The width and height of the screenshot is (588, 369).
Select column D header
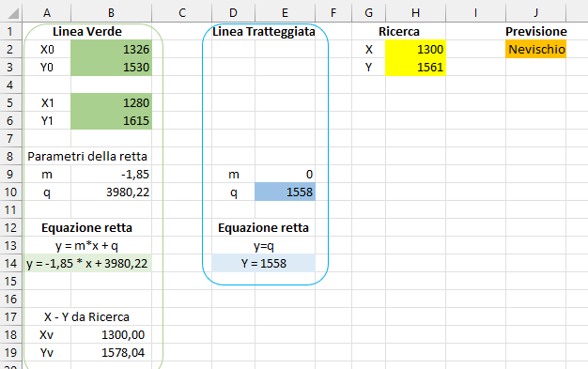click(233, 13)
